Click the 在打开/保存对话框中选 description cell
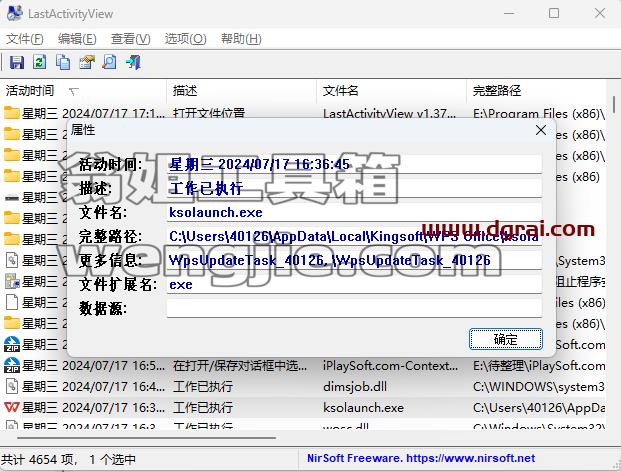This screenshot has height=472, width=621. pos(240,365)
